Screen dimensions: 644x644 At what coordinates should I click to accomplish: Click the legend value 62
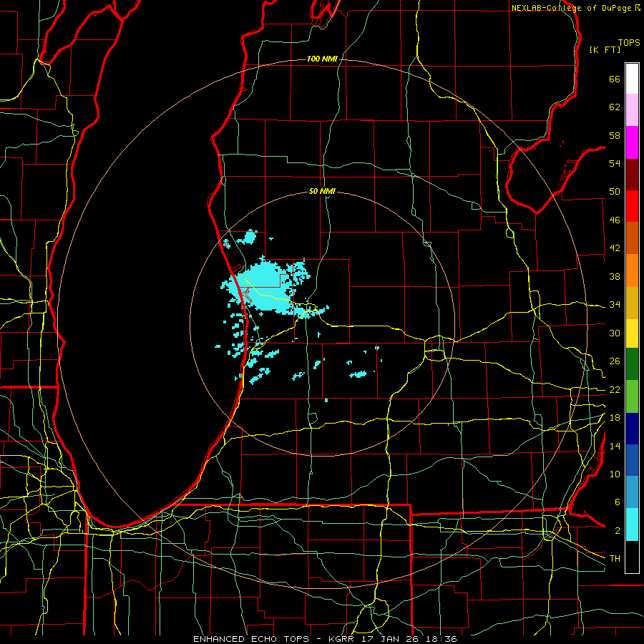click(x=615, y=107)
